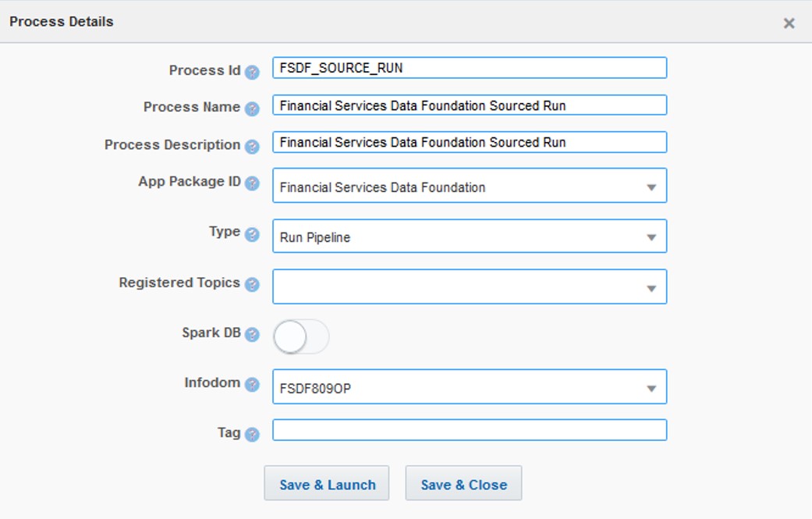Screen dimensions: 812x519
Task: Click the help icon next to Process Id
Action: pyautogui.click(x=252, y=72)
